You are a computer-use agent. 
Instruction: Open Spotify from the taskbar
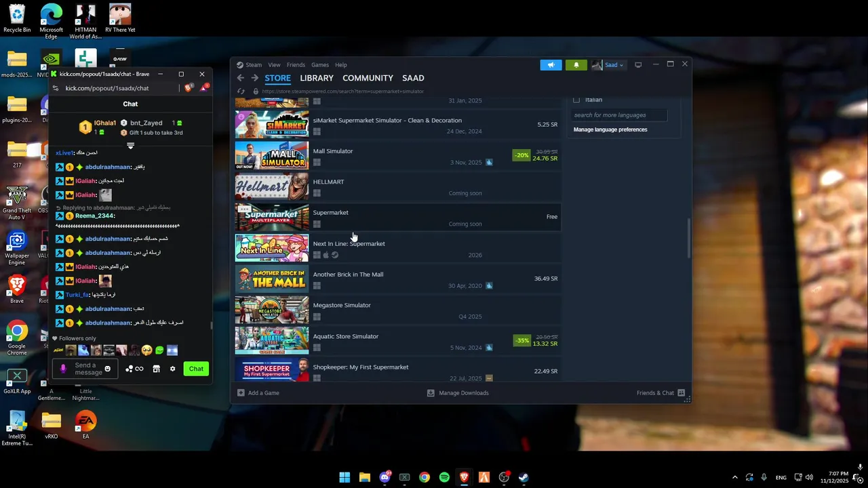(444, 477)
